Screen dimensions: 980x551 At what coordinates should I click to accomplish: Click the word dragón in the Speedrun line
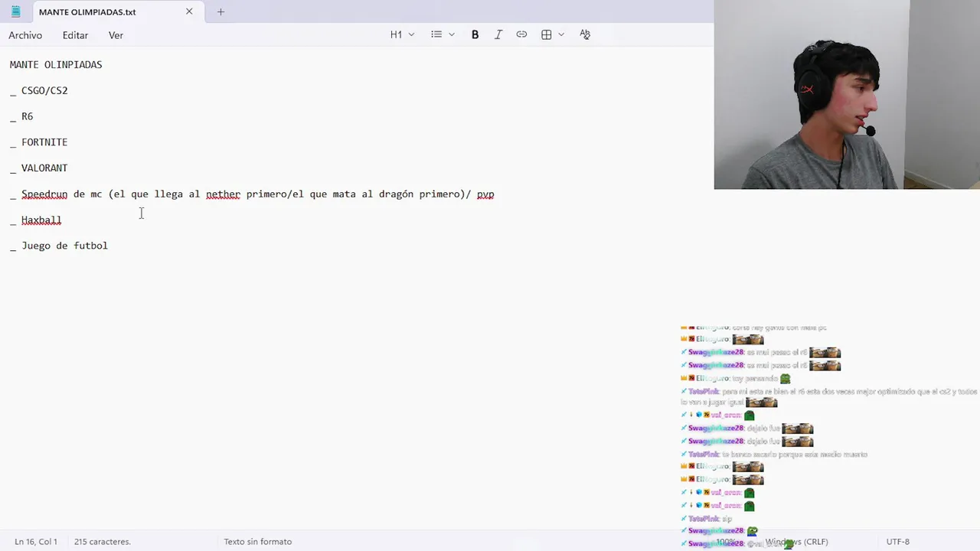tap(396, 194)
